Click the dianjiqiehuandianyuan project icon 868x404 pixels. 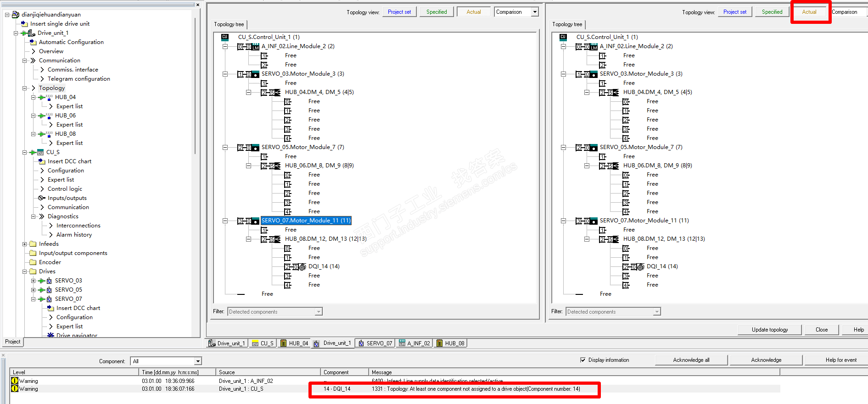[15, 15]
